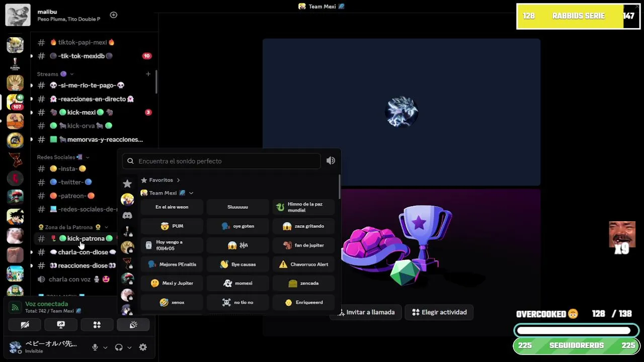
Task: Open the -twitter- channel
Action: 75,182
